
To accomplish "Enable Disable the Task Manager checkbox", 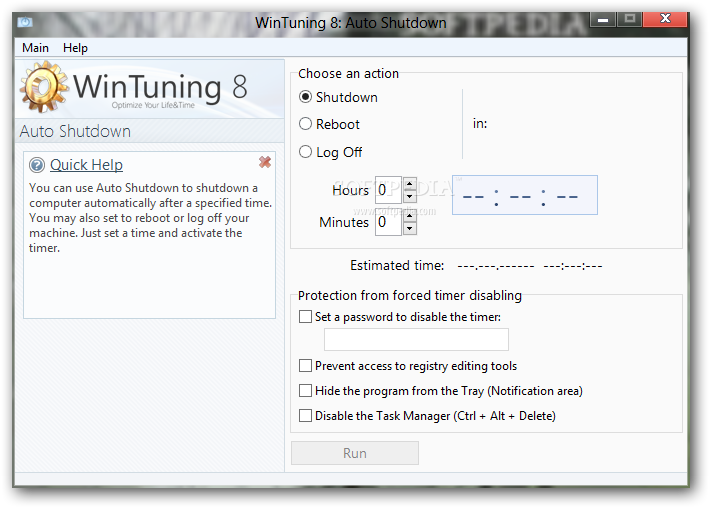I will (x=305, y=415).
